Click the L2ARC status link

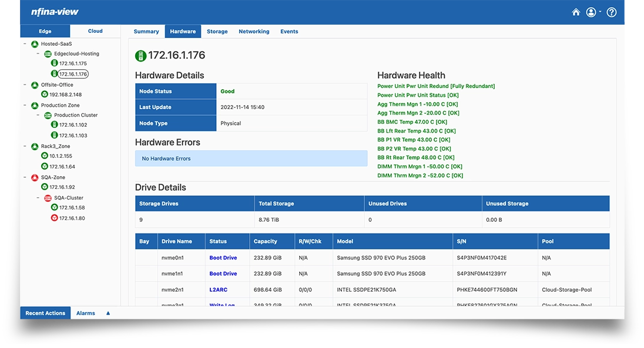point(217,290)
